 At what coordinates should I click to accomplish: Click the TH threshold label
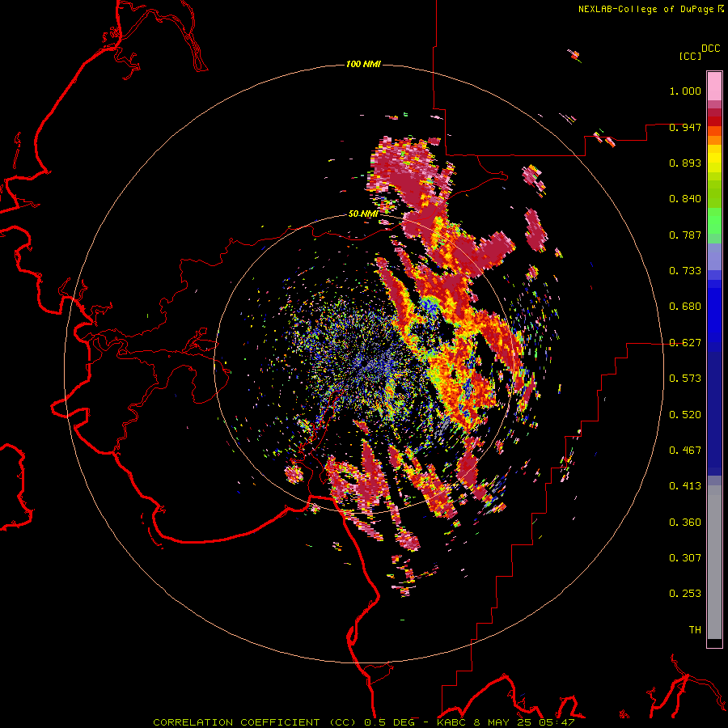695,629
